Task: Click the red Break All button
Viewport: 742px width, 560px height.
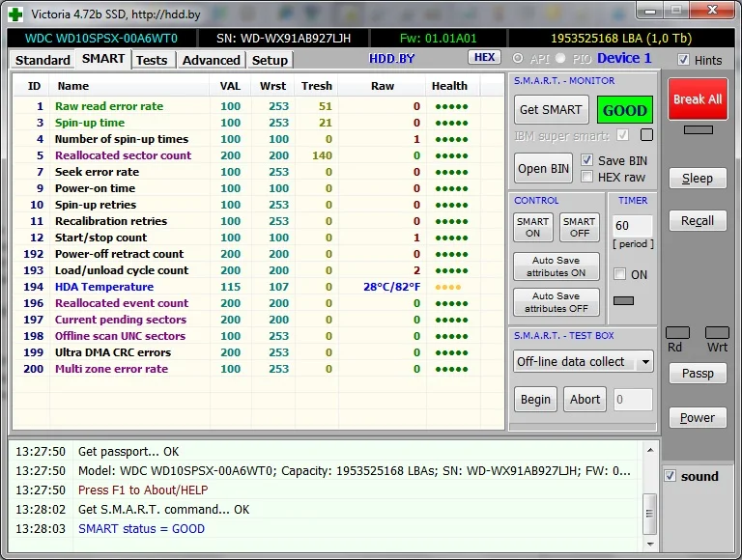Action: pyautogui.click(x=698, y=99)
